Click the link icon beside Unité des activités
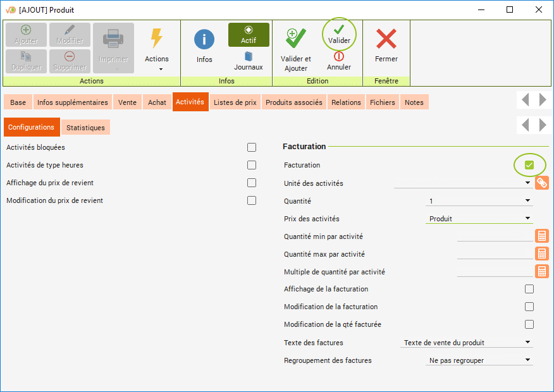Image resolution: width=554 pixels, height=392 pixels. point(541,183)
